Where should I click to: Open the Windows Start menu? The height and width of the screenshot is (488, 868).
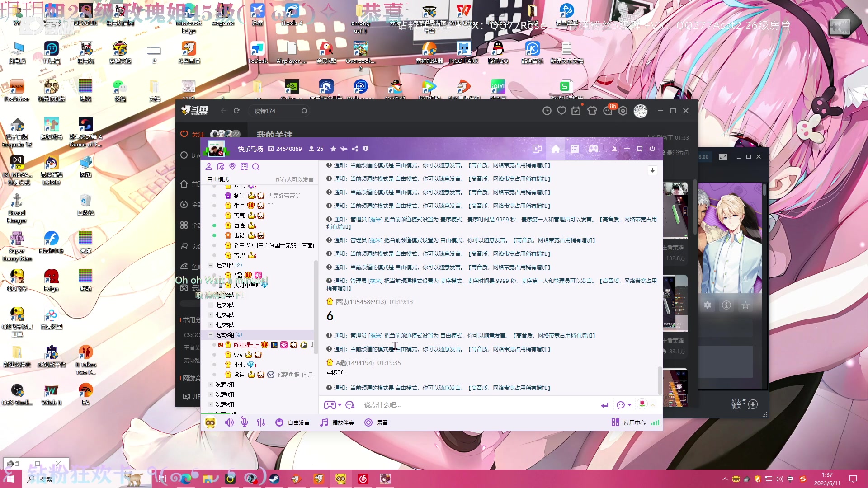click(11, 479)
